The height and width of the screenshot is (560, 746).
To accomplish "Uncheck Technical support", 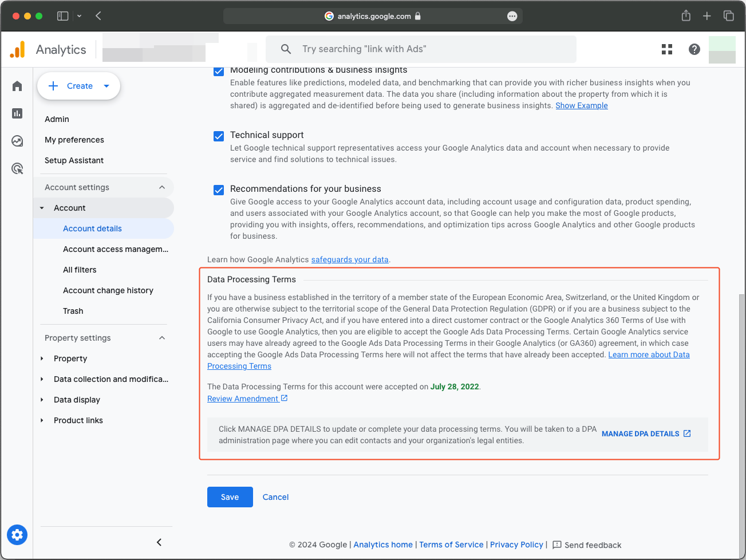I will (219, 136).
